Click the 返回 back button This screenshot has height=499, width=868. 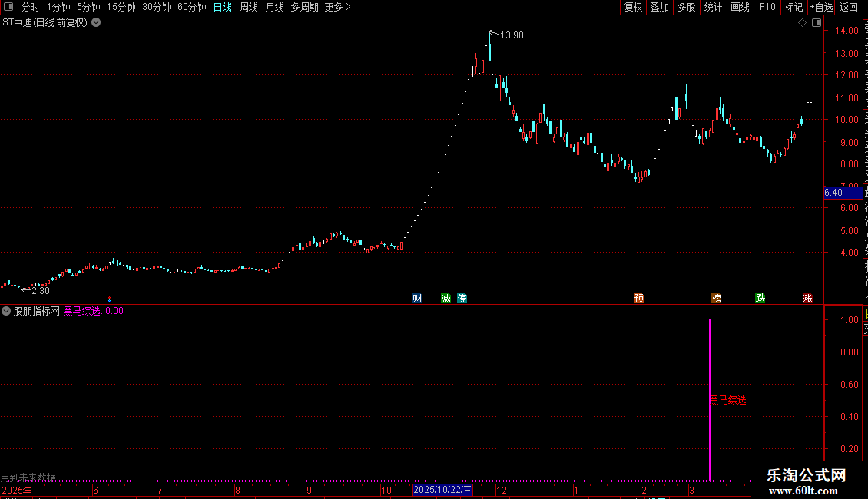tap(849, 7)
